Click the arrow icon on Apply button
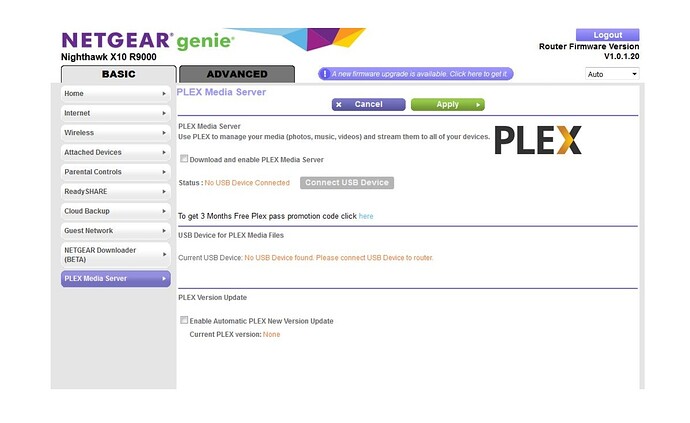 [478, 105]
